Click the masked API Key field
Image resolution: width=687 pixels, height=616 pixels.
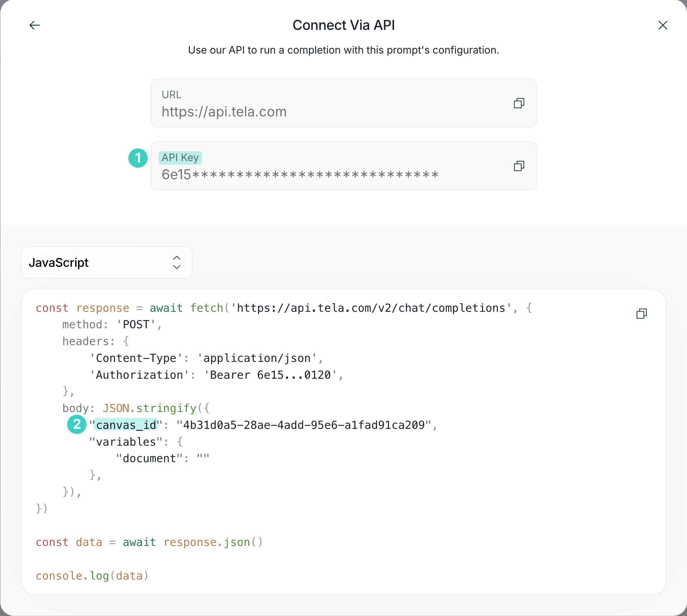(x=300, y=175)
